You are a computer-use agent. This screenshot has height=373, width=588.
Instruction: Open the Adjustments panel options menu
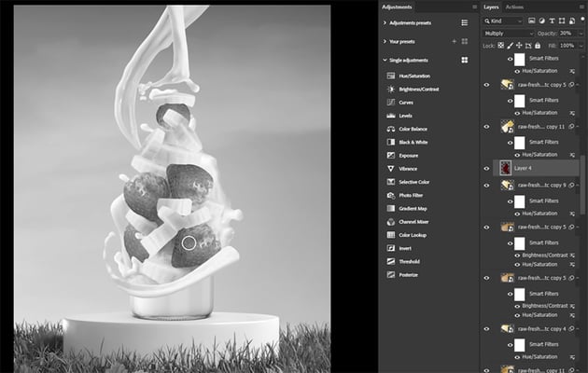[x=474, y=7]
